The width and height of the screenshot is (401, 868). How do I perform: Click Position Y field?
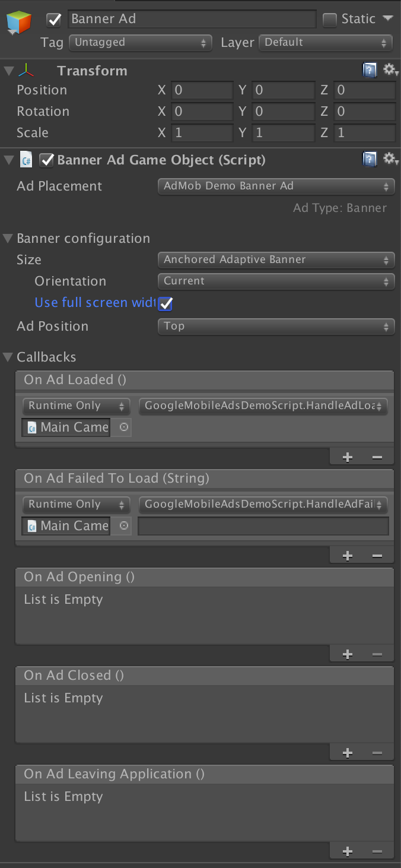[x=284, y=90]
